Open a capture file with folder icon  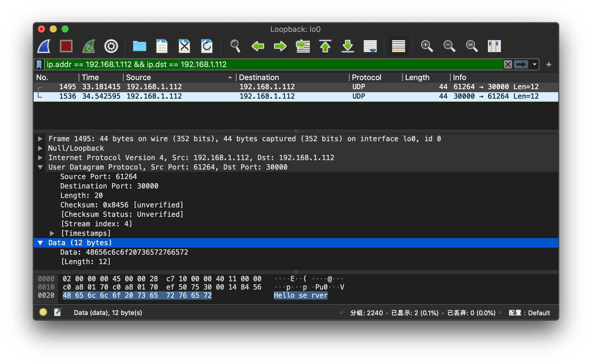tap(139, 46)
